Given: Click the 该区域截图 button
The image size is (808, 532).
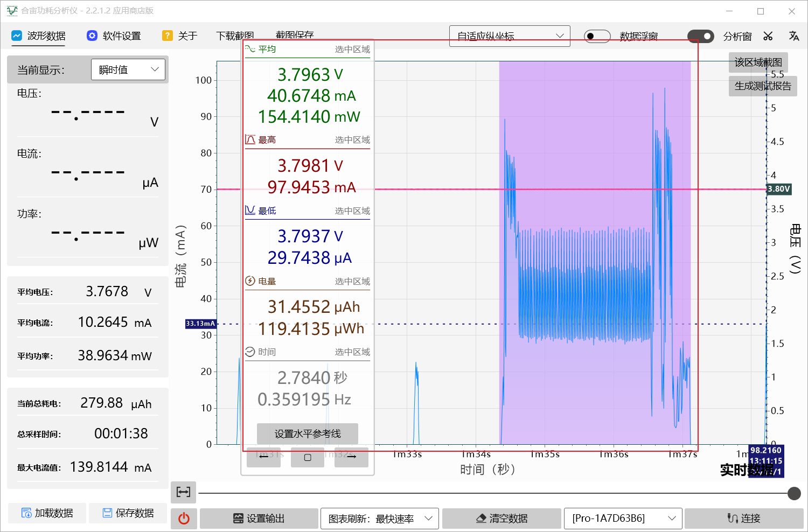Looking at the screenshot, I should (758, 62).
